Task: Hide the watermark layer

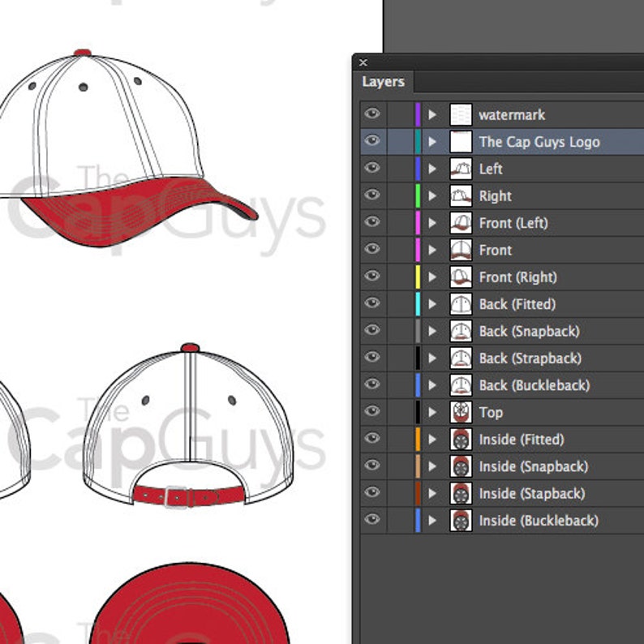Action: (372, 114)
